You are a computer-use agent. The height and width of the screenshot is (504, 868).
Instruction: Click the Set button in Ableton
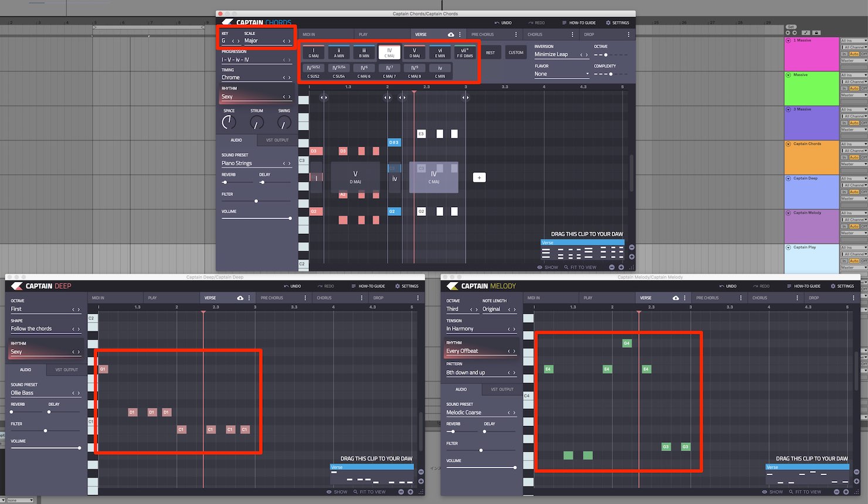[x=791, y=27]
